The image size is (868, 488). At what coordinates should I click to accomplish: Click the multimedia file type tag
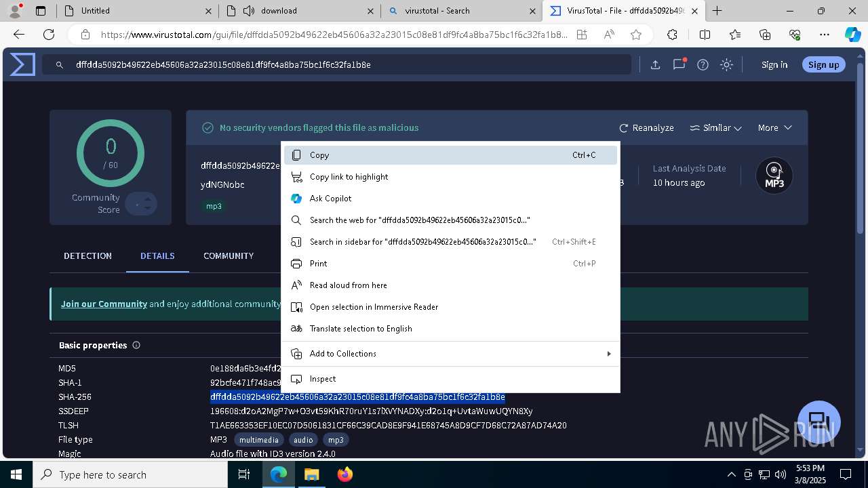click(259, 440)
